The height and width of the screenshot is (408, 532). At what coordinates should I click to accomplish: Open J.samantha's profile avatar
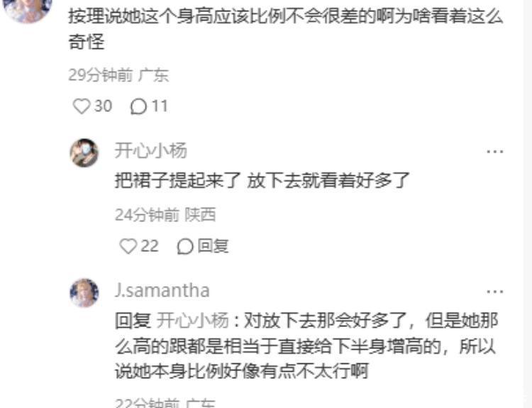84,292
